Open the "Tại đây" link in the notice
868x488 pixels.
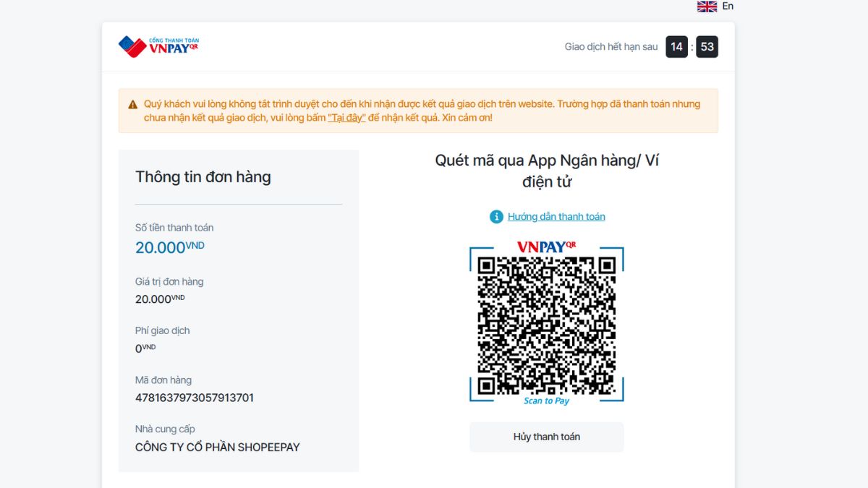(346, 117)
